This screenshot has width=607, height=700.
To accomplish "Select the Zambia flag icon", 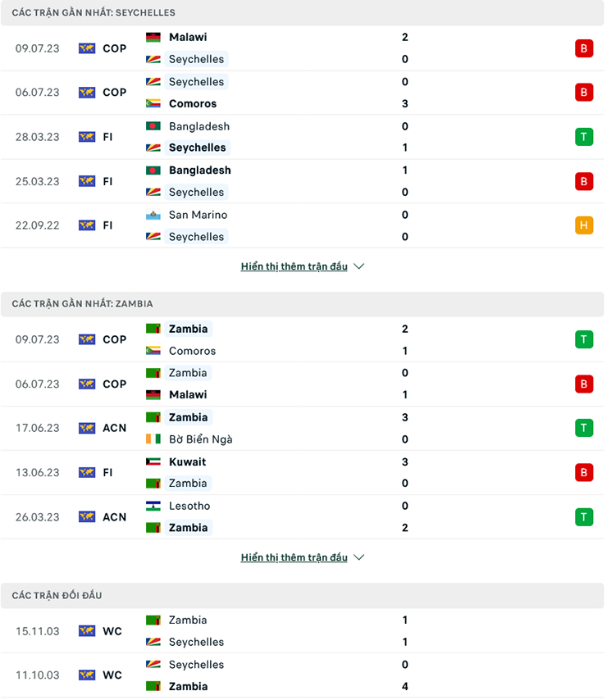I will [x=153, y=328].
